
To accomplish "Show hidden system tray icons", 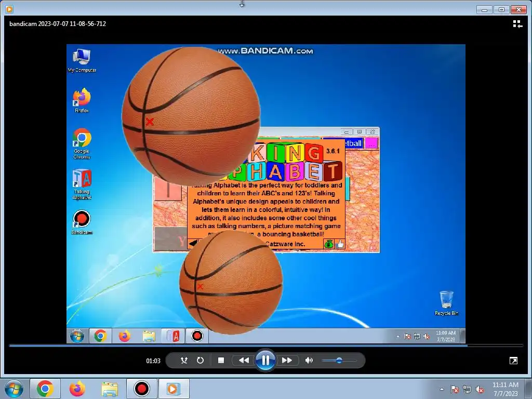I will [x=442, y=389].
